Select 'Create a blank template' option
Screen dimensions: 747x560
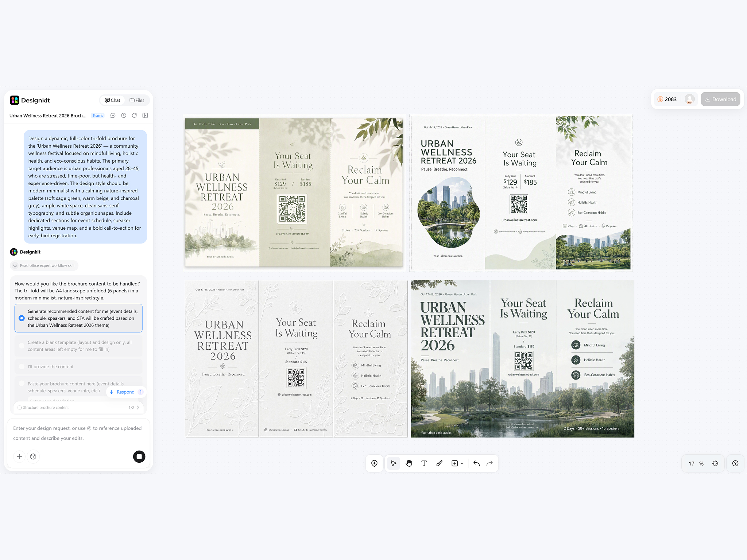pyautogui.click(x=78, y=346)
